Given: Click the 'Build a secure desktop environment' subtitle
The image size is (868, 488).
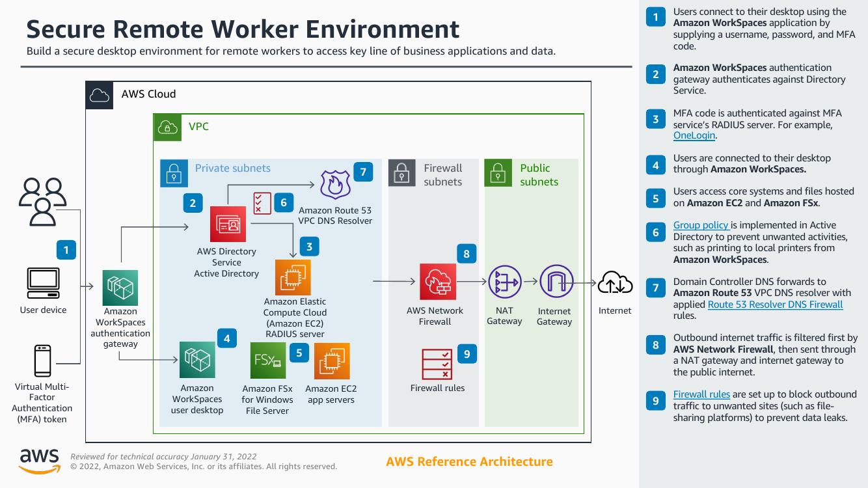Looking at the screenshot, I should [x=291, y=51].
